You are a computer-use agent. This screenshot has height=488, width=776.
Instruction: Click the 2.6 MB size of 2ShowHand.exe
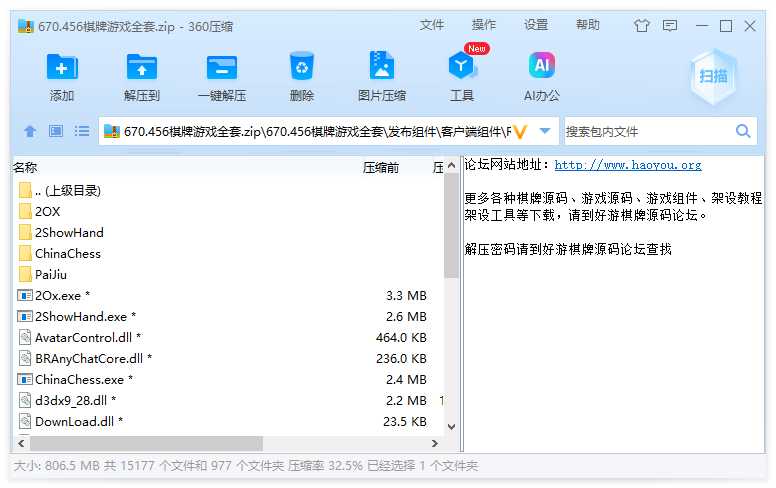406,316
